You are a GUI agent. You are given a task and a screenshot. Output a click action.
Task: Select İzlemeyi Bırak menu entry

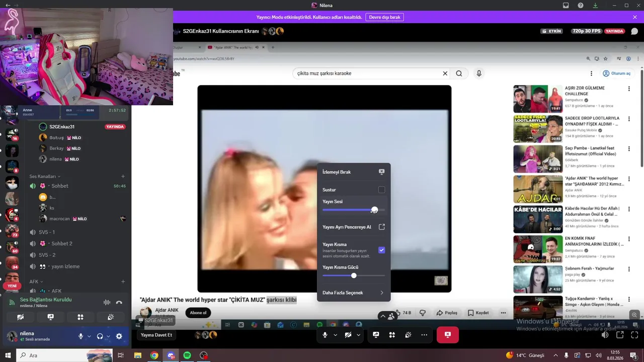354,172
